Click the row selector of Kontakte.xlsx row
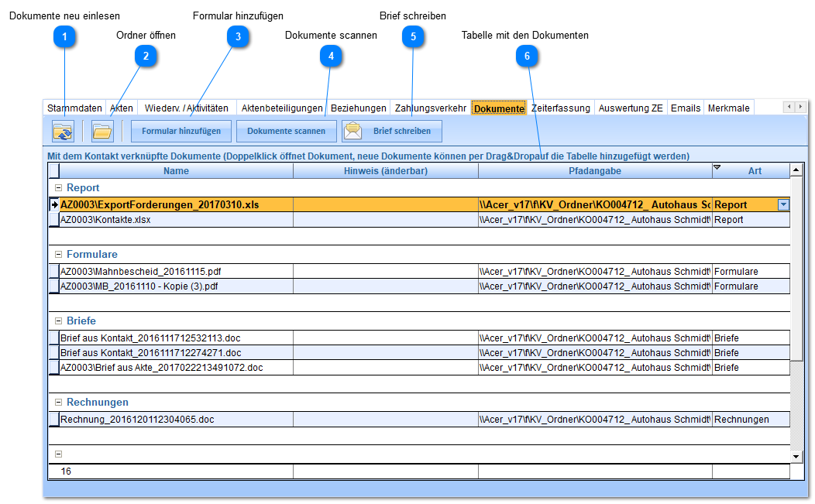The height and width of the screenshot is (504, 815). 53,220
